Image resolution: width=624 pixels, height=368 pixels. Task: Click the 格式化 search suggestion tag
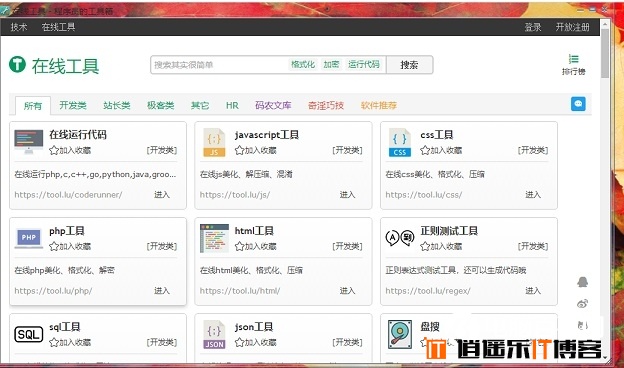pyautogui.click(x=303, y=64)
